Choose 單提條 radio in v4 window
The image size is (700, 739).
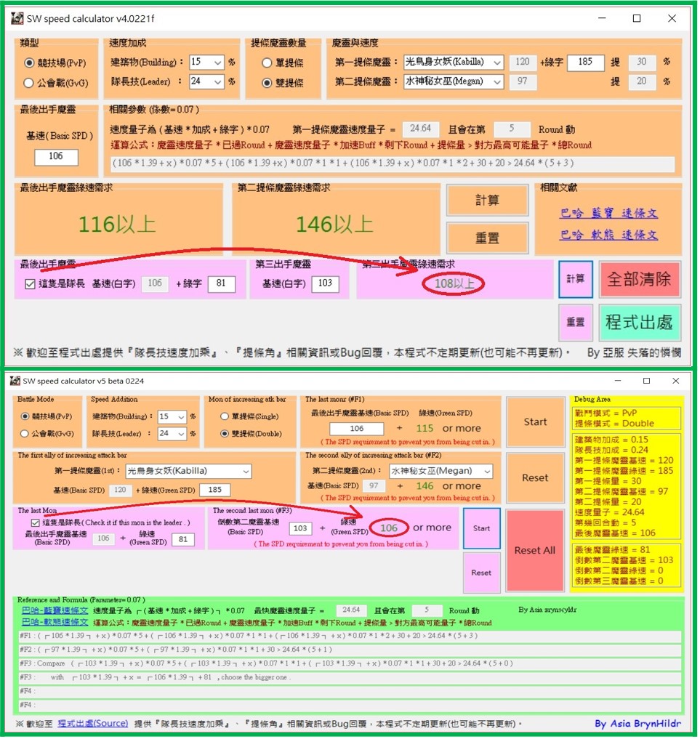tap(267, 62)
